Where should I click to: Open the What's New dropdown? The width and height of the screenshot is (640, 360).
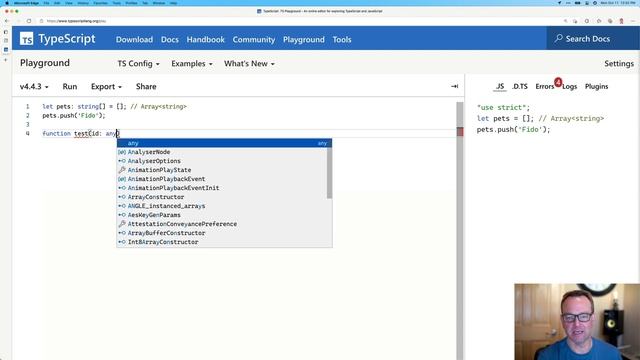click(x=249, y=64)
